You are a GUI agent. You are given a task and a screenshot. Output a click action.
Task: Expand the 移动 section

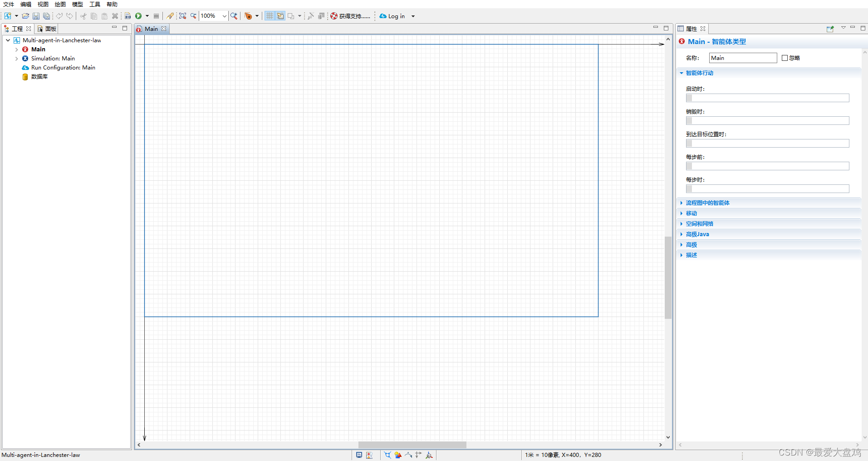point(691,213)
